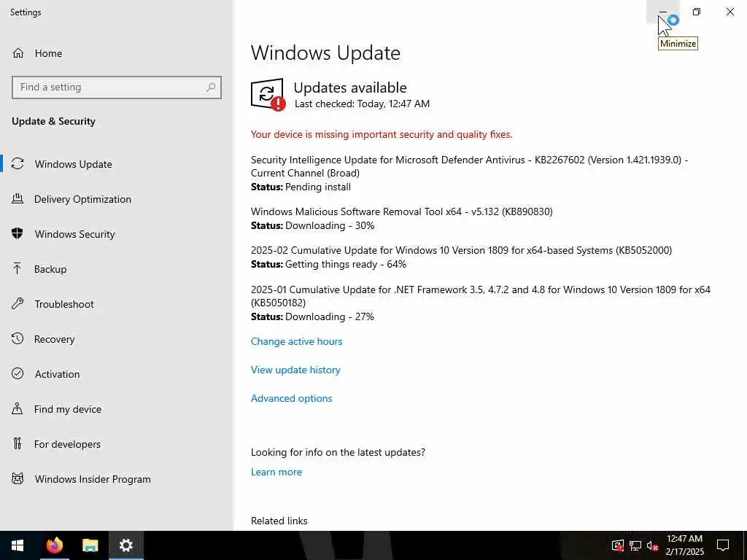The image size is (747, 560).
Task: Click the Troubleshoot wrench icon
Action: click(x=18, y=304)
